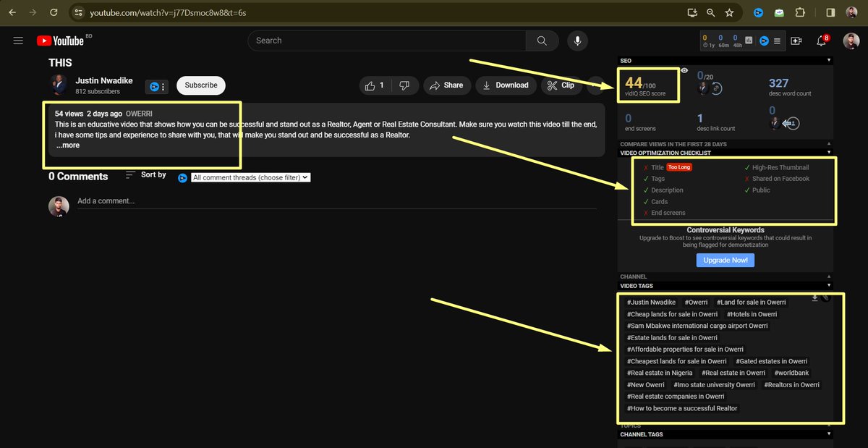The image size is (868, 448).
Task: Click the voice search microphone icon
Action: tap(577, 41)
